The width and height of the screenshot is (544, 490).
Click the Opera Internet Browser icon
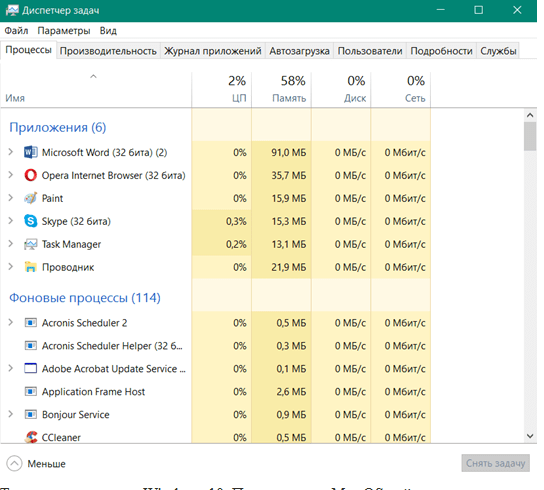[31, 175]
